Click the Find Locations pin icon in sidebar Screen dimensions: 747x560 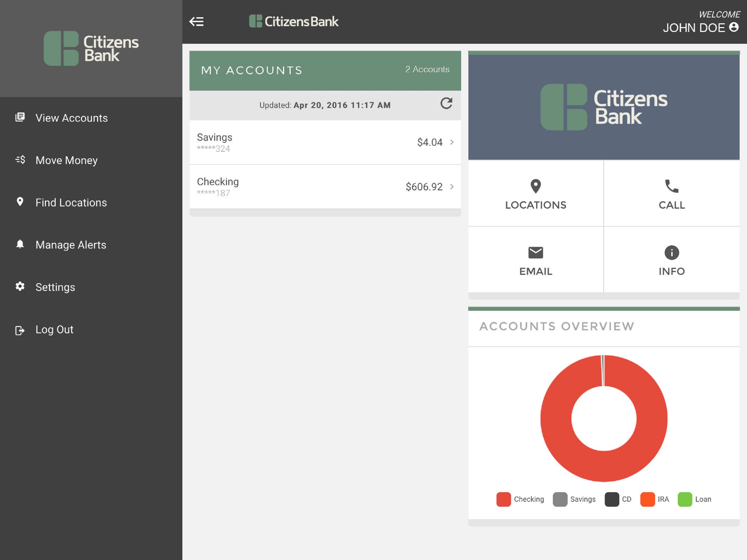click(20, 202)
